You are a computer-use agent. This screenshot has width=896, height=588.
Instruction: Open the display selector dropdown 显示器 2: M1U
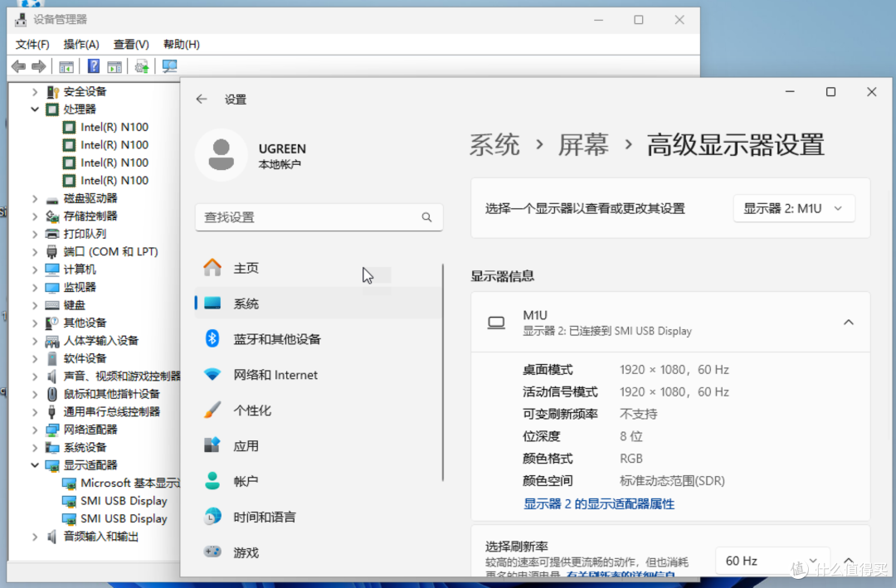click(x=794, y=208)
